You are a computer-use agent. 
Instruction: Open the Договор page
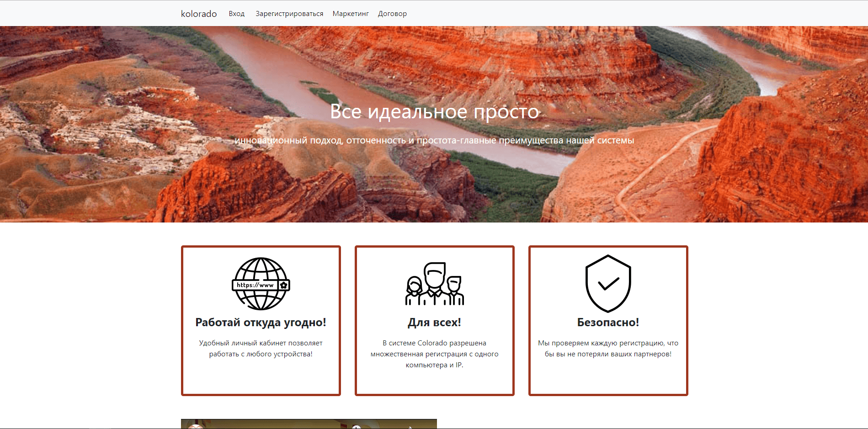pos(392,13)
